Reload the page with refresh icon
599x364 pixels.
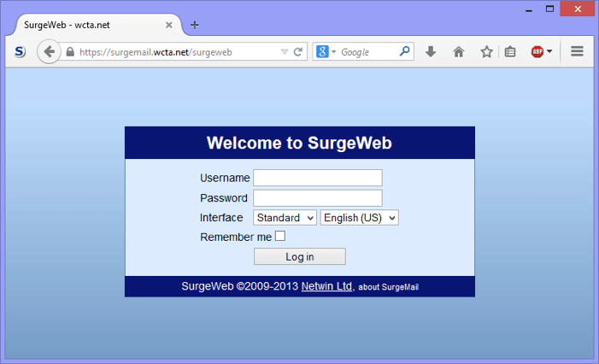tap(298, 52)
